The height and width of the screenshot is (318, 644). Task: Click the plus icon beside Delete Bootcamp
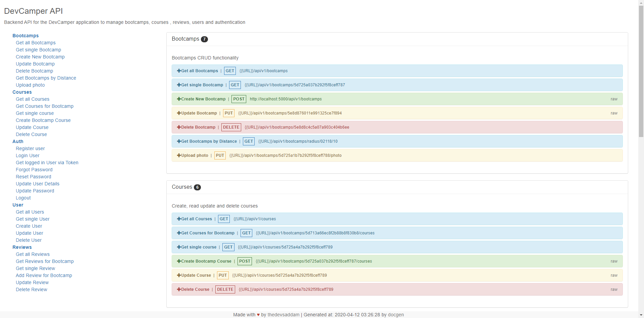pyautogui.click(x=179, y=127)
